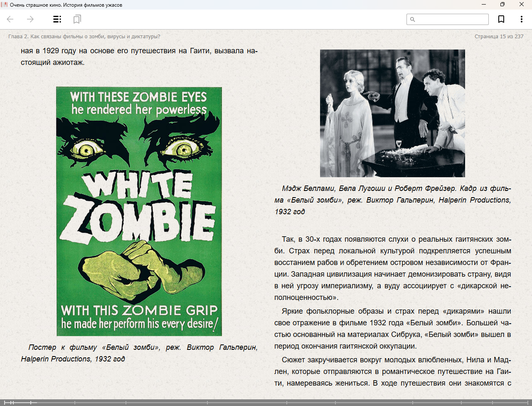This screenshot has width=532, height=406.
Task: Click the black-and-white film still photo
Action: click(x=392, y=113)
